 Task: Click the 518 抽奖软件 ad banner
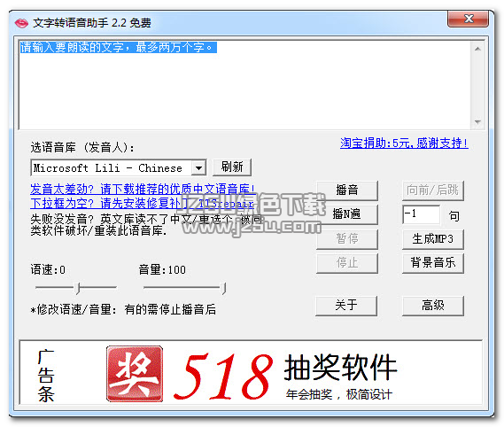pos(251,372)
